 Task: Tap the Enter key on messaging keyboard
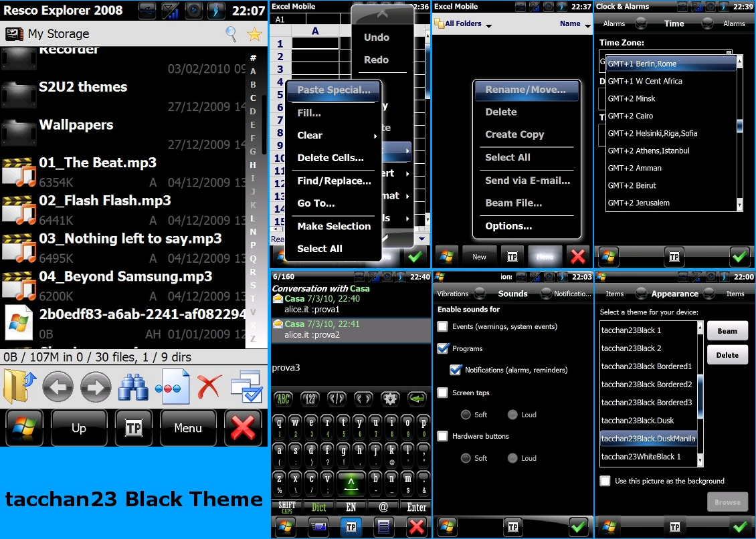(x=416, y=507)
